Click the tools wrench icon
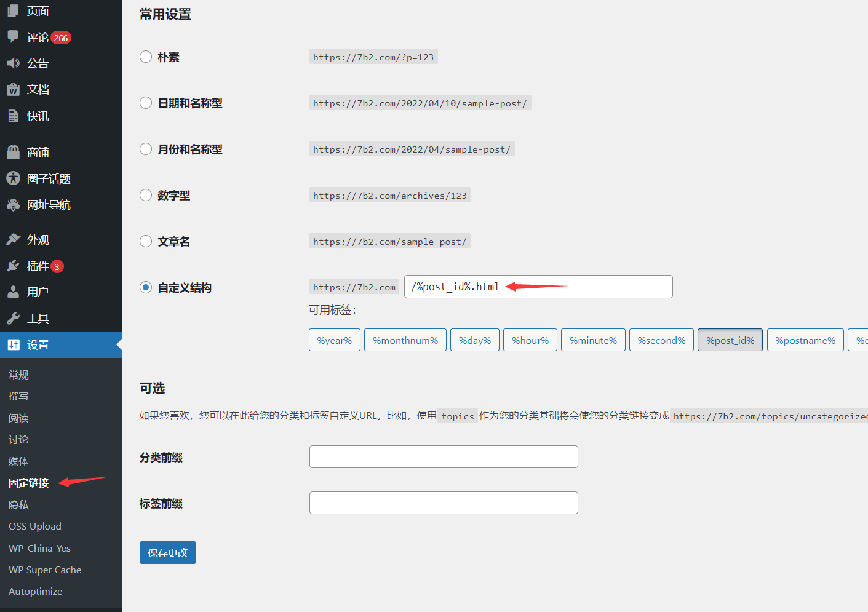This screenshot has height=612, width=868. tap(13, 318)
